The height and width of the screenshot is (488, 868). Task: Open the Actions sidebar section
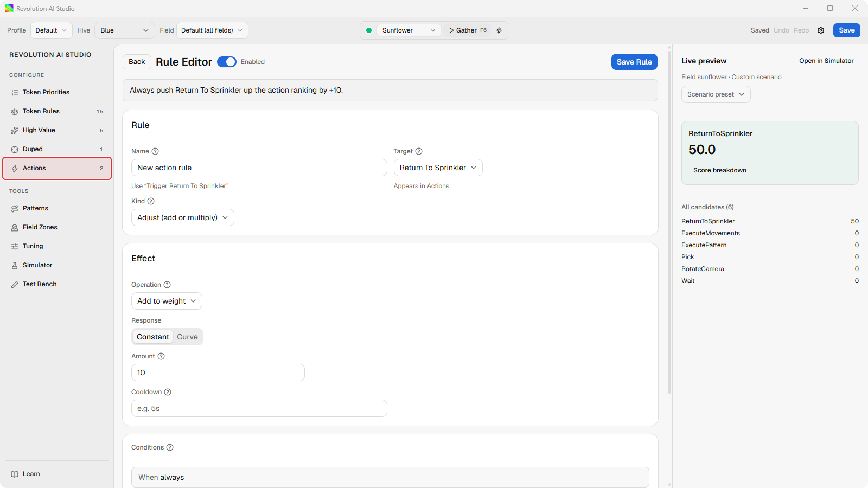(57, 169)
